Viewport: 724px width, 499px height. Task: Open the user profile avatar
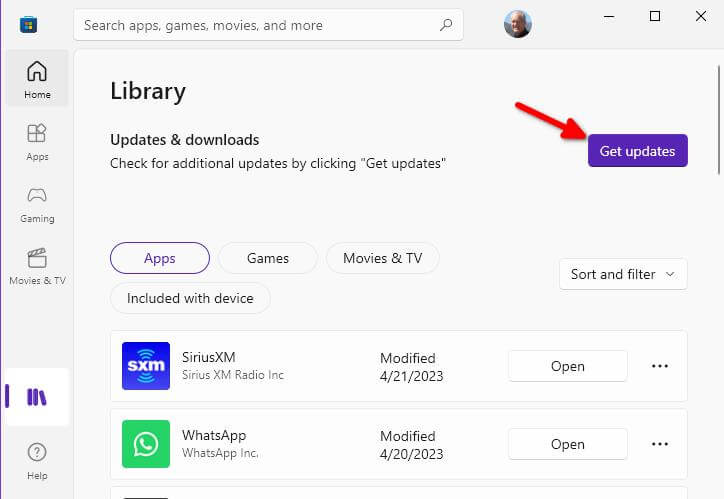point(518,24)
